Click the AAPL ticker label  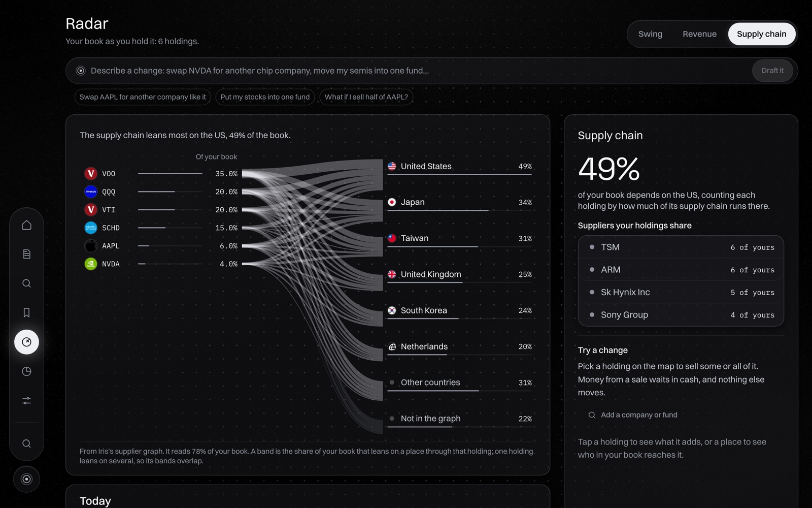111,246
